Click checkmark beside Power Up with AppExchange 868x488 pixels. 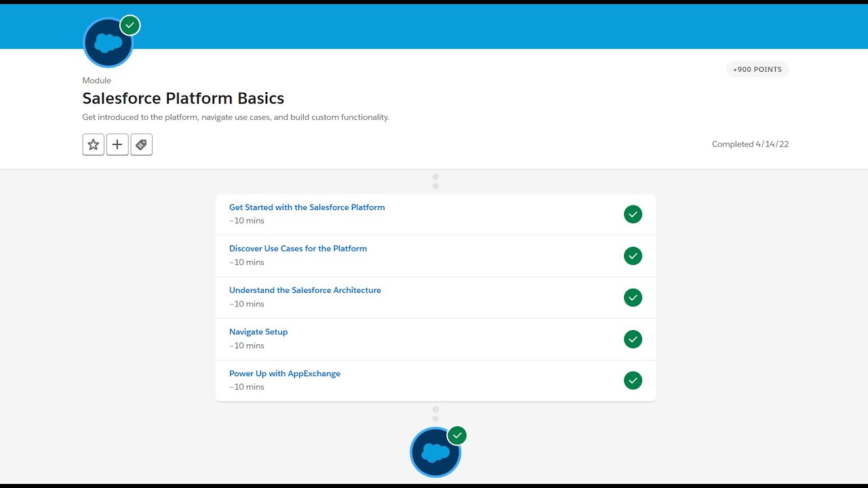[633, 381]
